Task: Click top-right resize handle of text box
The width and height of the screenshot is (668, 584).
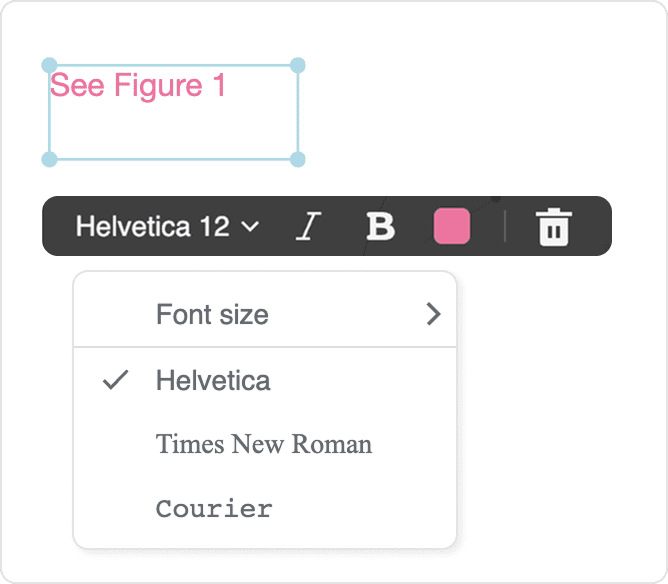Action: point(297,66)
